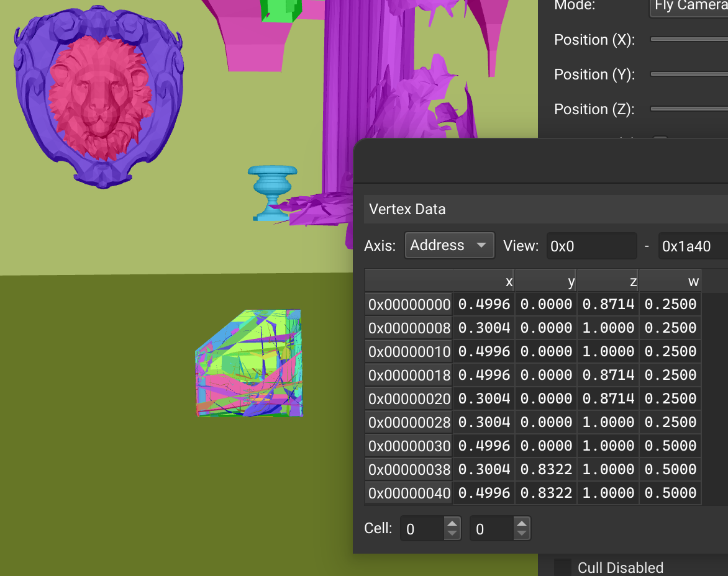Select the y column header
Screen dimensions: 728x576
[x=545, y=281]
